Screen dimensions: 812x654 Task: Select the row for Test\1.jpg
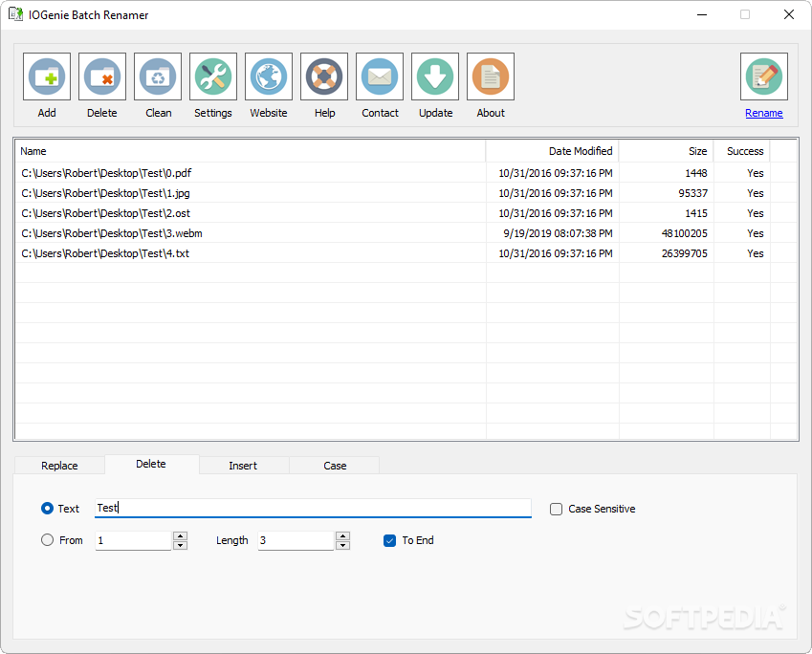(406, 193)
